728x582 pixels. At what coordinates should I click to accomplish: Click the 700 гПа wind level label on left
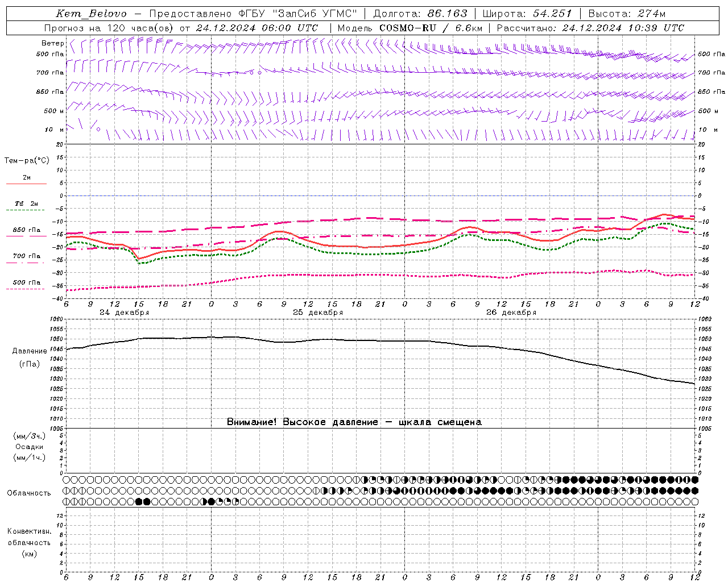[x=50, y=73]
